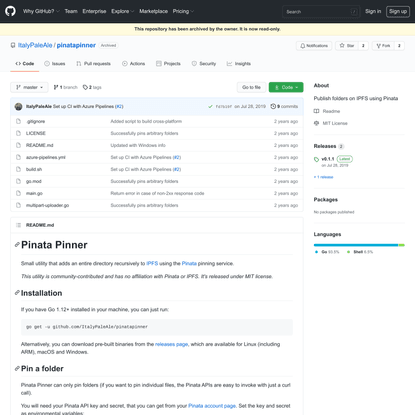Screen dimensions: 415x415
Task: Click the green CI check status icon
Action: (x=210, y=106)
